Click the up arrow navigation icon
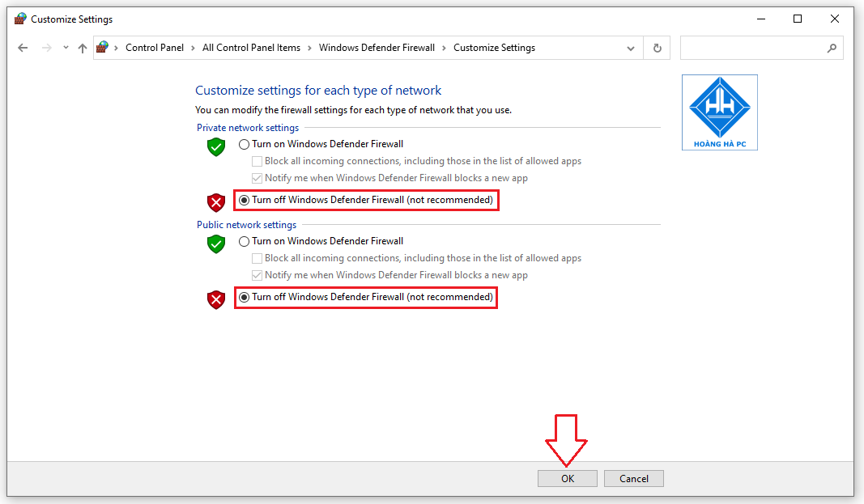 (x=82, y=48)
